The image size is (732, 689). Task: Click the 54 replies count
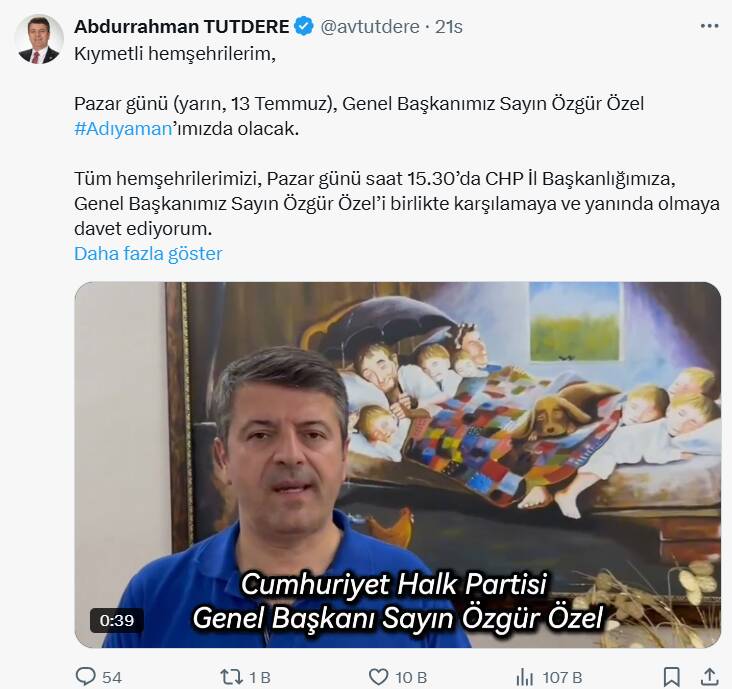coord(112,677)
